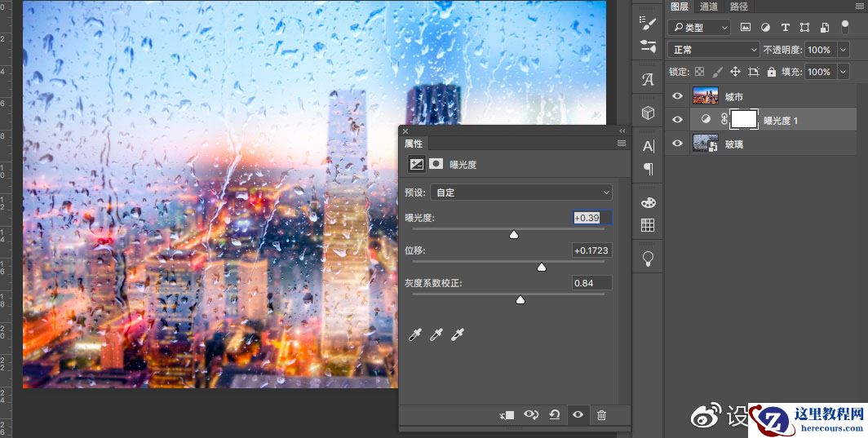
Task: Open the Color palette panel icon
Action: pos(648,202)
